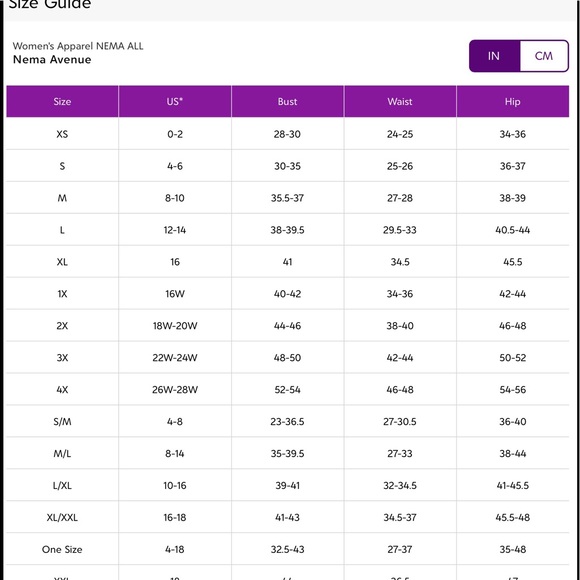Click the 18W-20W US size cell

[x=175, y=326]
